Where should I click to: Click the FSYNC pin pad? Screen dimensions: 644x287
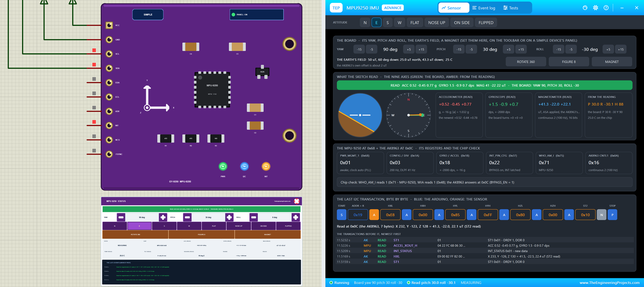109,154
